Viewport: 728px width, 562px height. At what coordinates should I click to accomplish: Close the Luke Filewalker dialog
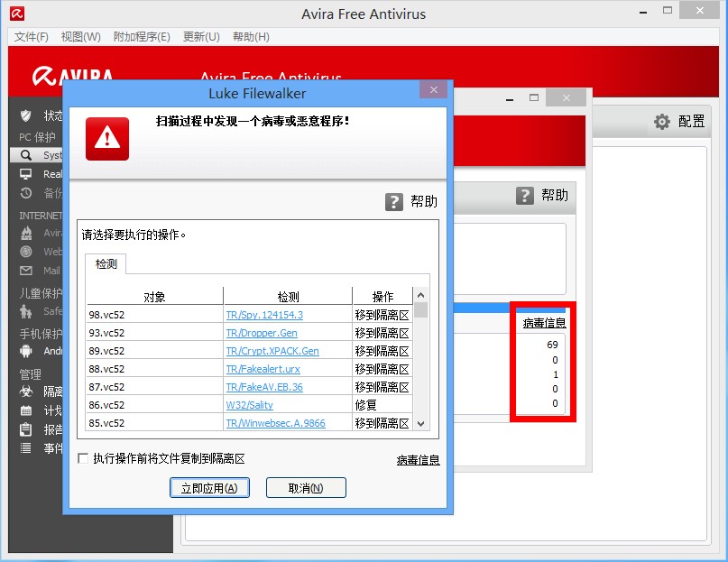[x=434, y=89]
